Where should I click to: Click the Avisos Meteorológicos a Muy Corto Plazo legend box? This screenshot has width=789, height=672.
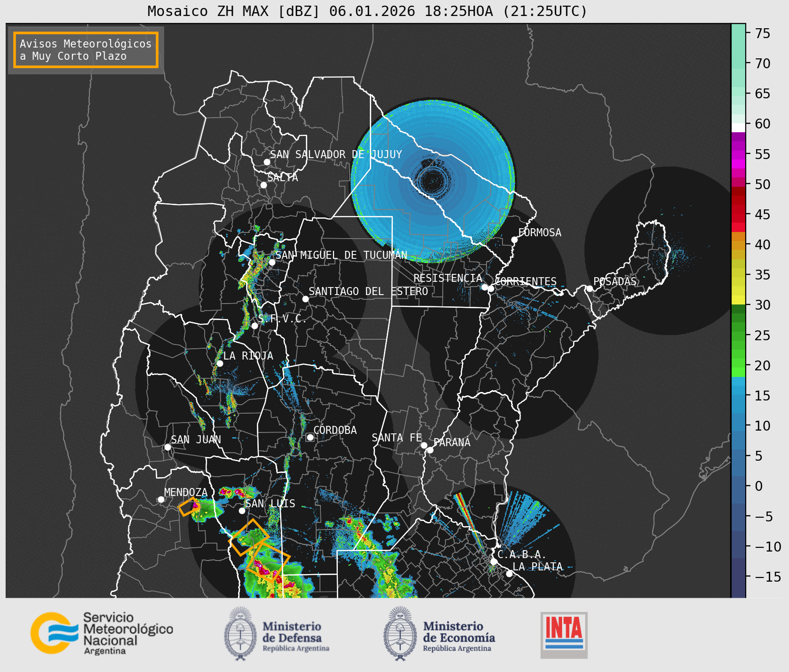coord(86,50)
